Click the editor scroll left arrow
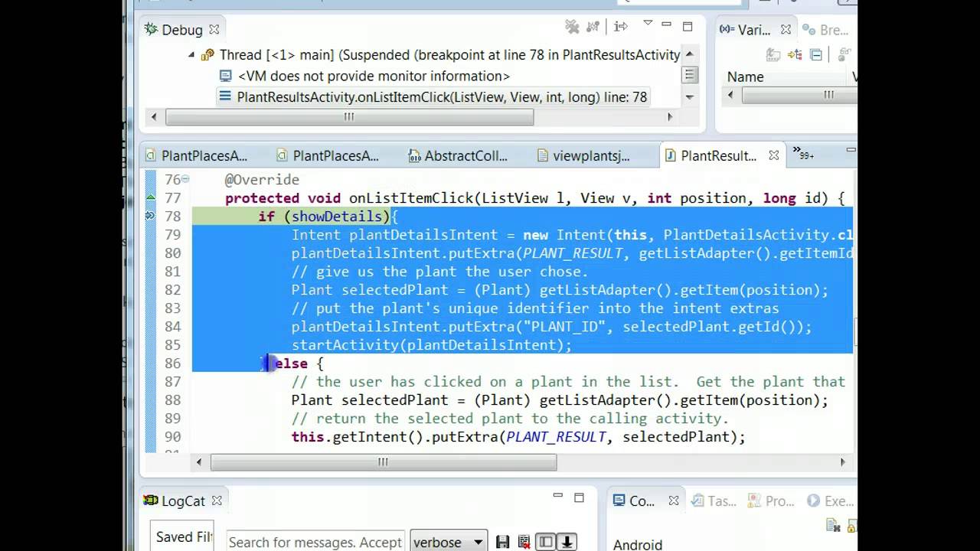Image resolution: width=980 pixels, height=551 pixels. (199, 462)
